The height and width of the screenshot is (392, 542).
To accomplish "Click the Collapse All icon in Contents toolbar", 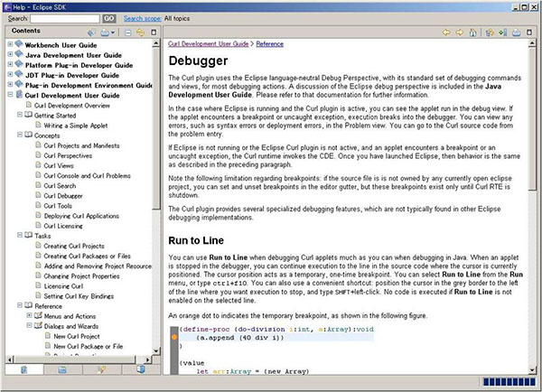I will (128, 33).
